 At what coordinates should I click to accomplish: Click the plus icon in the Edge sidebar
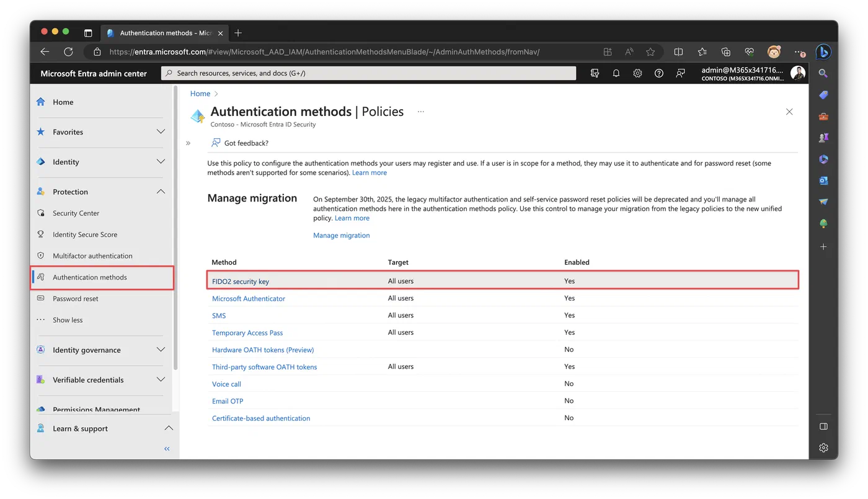click(823, 247)
